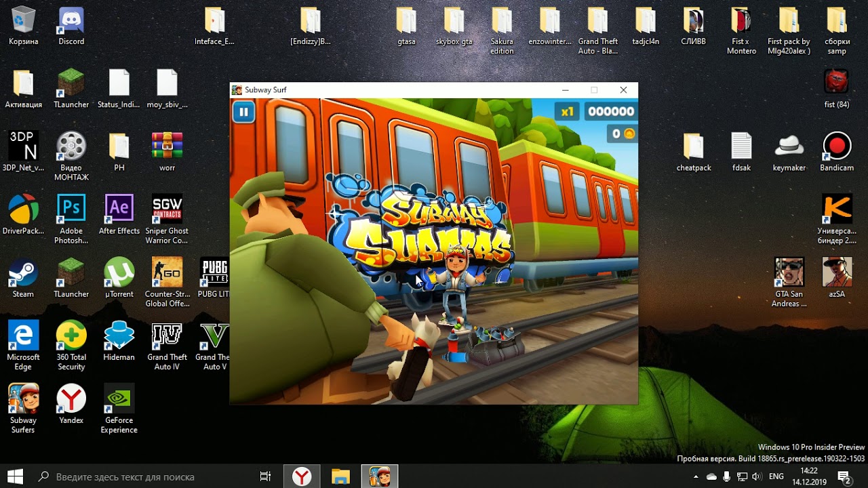Select the СЛИВВ desktop icon
Image resolution: width=868 pixels, height=488 pixels.
point(694,26)
